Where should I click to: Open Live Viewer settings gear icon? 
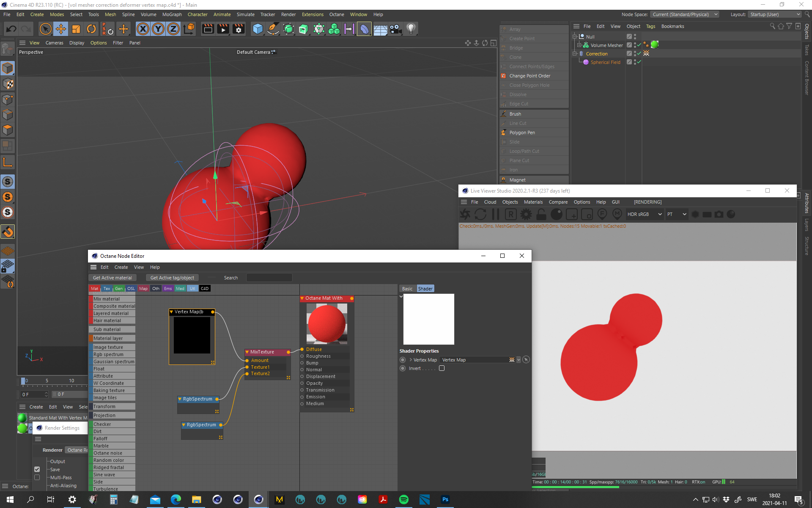pyautogui.click(x=526, y=214)
